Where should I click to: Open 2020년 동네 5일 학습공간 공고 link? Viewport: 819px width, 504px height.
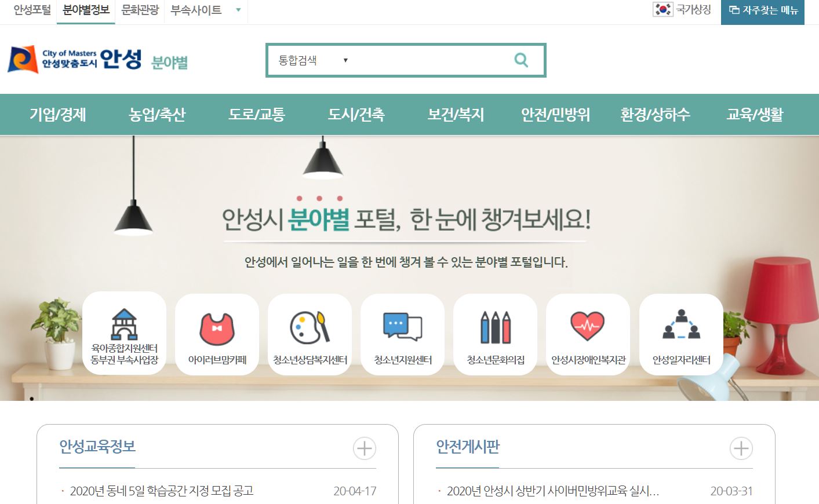tap(162, 491)
